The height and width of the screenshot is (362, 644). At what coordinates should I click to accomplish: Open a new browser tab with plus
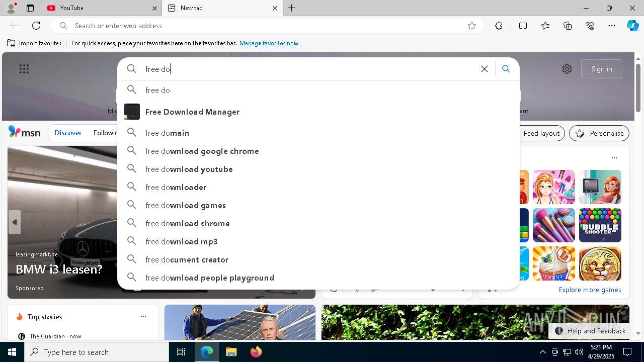pos(292,8)
